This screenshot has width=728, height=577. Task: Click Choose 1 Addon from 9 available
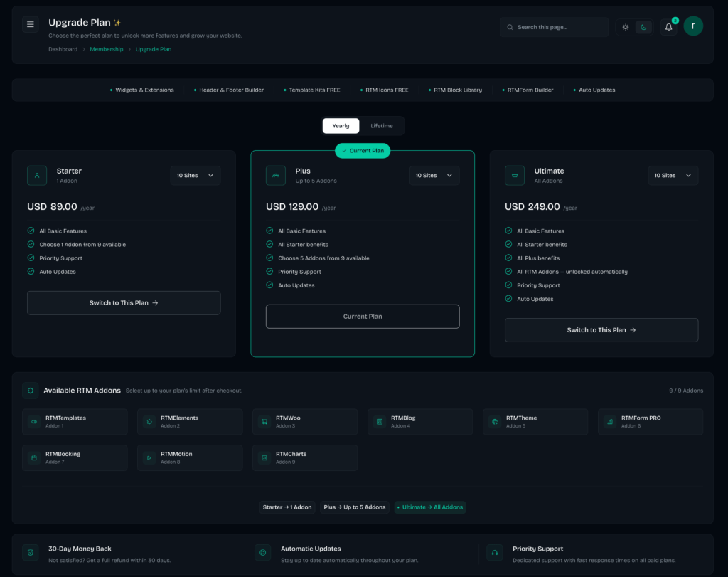click(82, 244)
